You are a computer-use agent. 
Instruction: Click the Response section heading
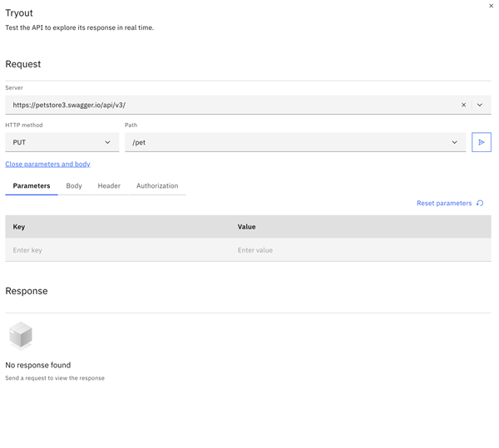27,291
